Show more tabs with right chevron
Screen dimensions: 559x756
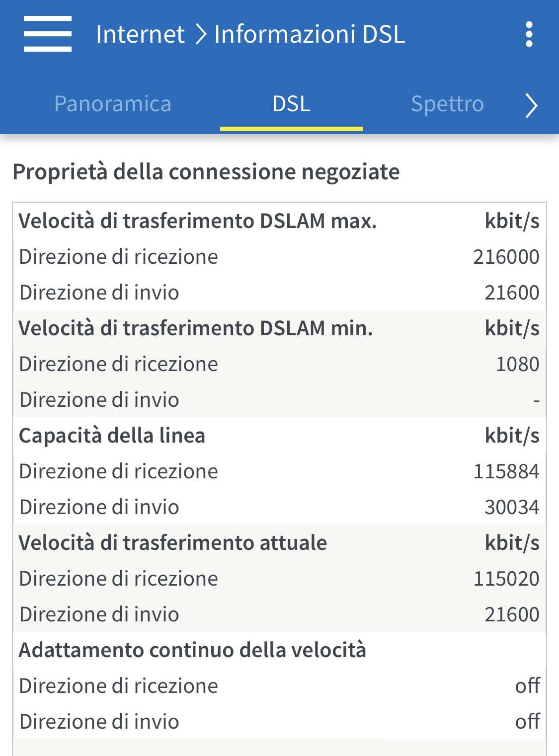click(x=531, y=105)
